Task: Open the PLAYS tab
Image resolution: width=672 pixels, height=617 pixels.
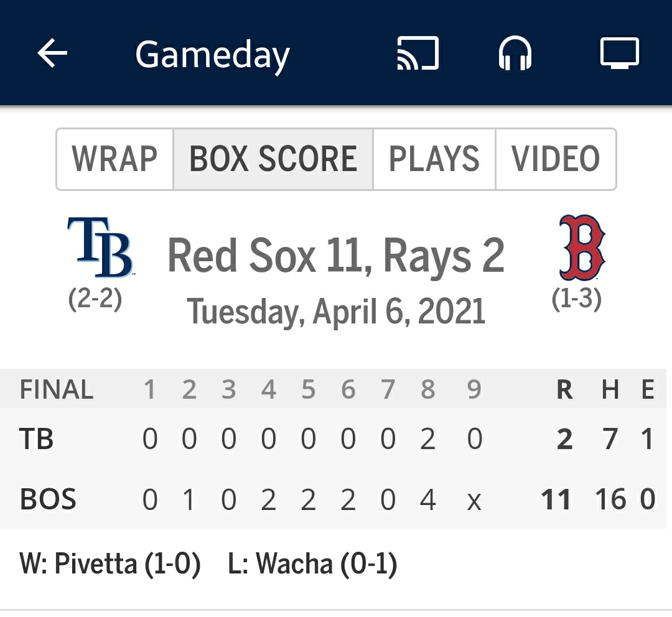Action: (x=434, y=159)
